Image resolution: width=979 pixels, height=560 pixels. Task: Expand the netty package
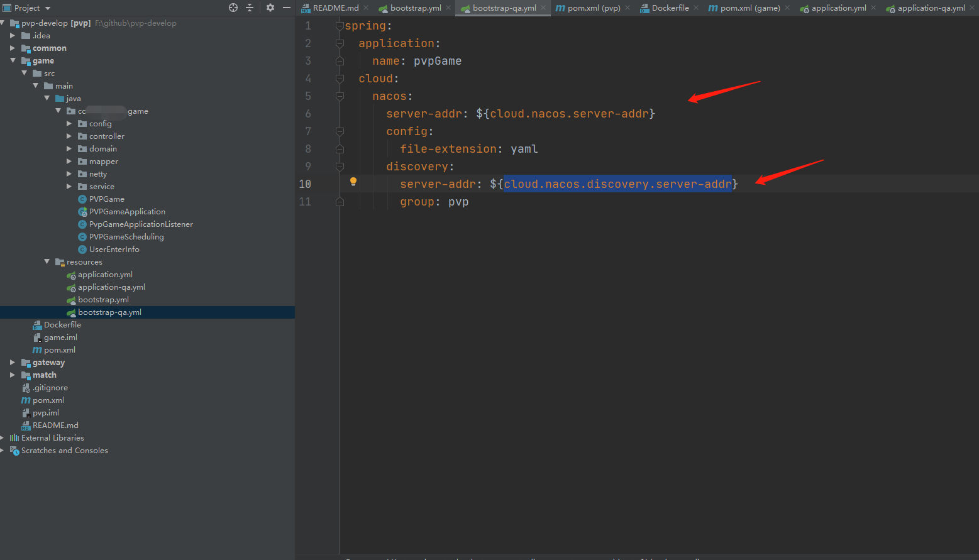click(69, 174)
